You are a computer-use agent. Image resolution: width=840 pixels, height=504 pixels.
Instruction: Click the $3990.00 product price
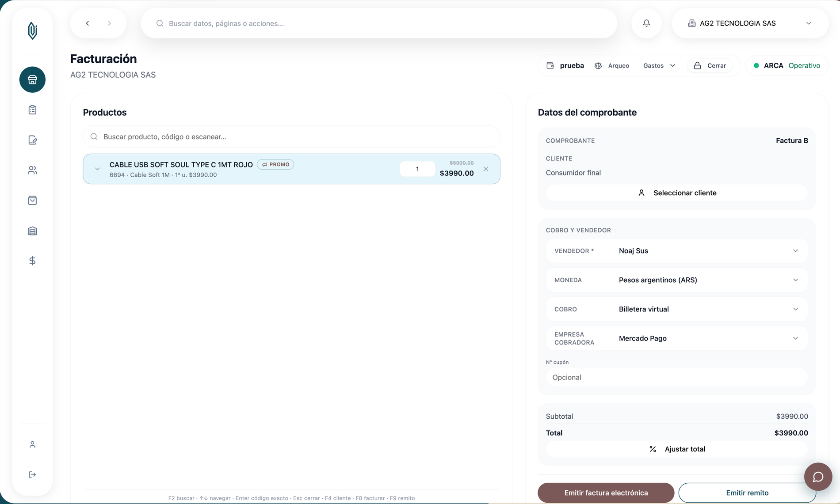coord(457,174)
